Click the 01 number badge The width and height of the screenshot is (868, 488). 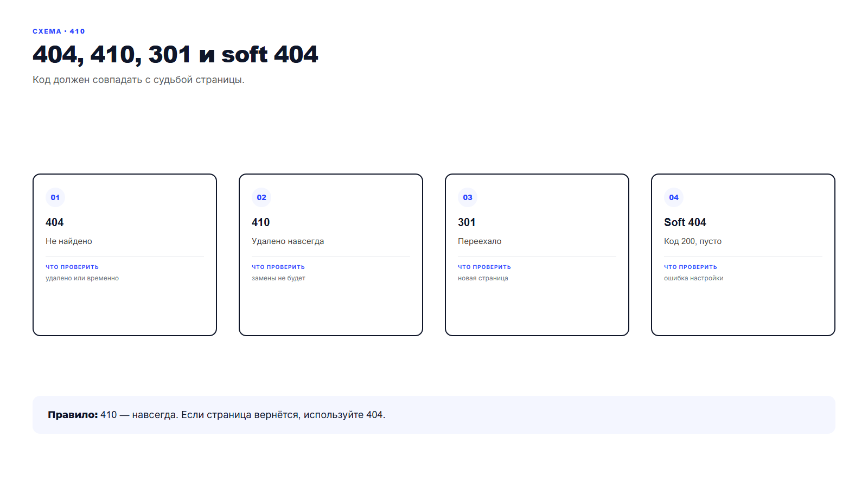point(55,197)
